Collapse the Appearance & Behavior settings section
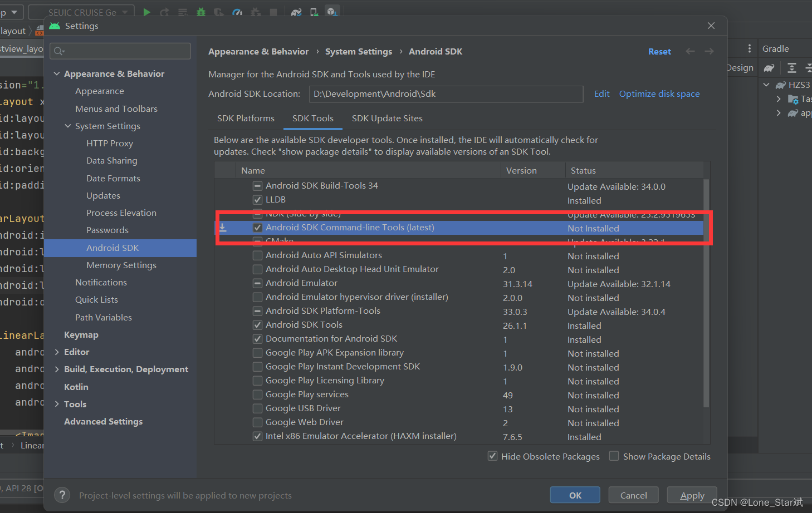Viewport: 812px width, 513px height. [57, 73]
